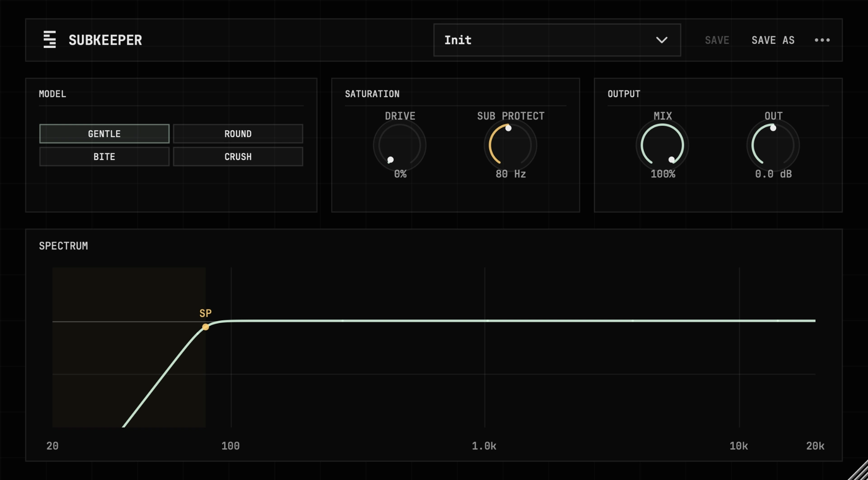Click the 100% mix value
This screenshot has width=868, height=480.
click(663, 174)
